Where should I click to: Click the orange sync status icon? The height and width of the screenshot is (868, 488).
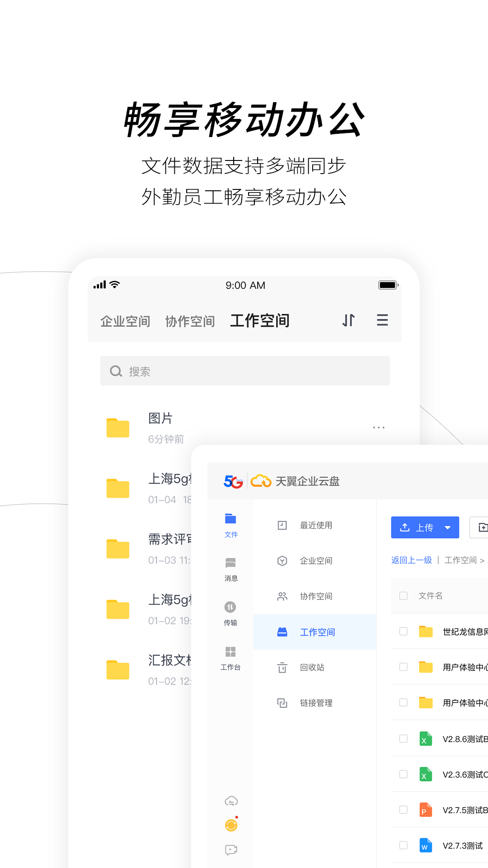tap(231, 825)
